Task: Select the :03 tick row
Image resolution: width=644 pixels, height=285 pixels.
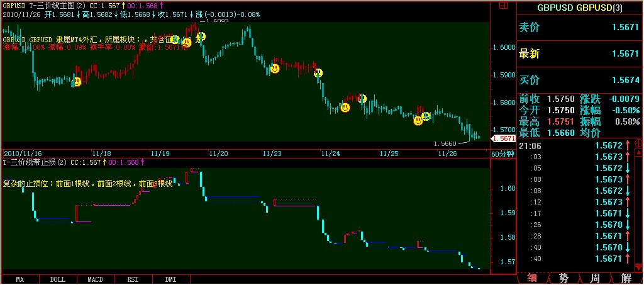Action: pos(576,157)
